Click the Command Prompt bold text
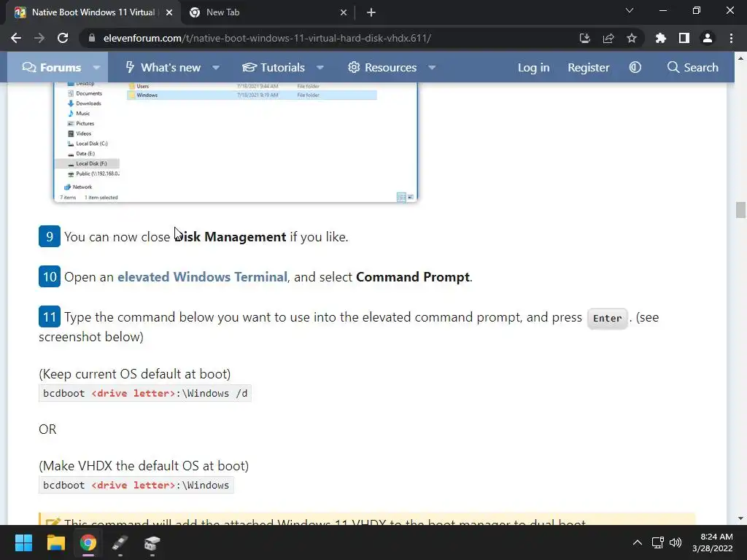The height and width of the screenshot is (560, 747). pyautogui.click(x=413, y=276)
